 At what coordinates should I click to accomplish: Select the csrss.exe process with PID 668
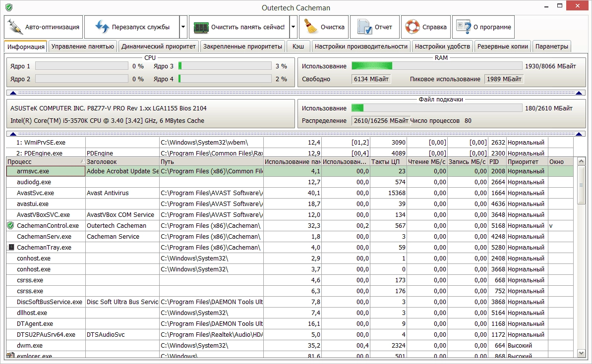click(290, 280)
